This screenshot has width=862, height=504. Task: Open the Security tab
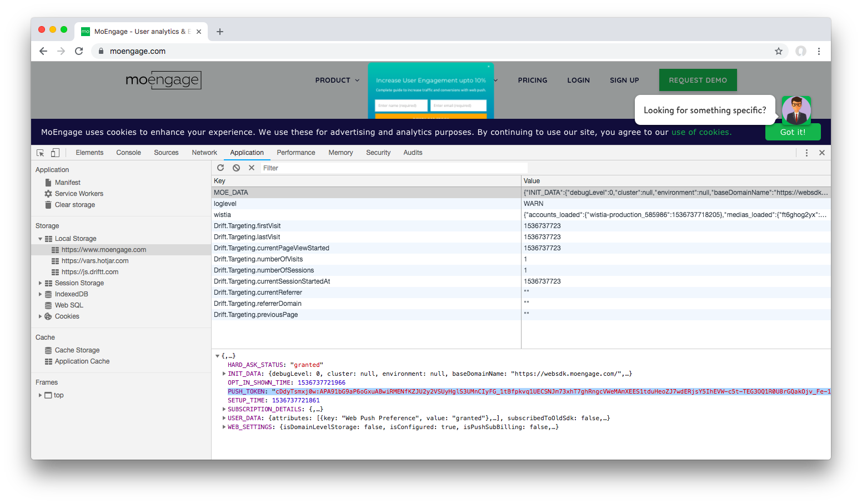click(x=378, y=153)
